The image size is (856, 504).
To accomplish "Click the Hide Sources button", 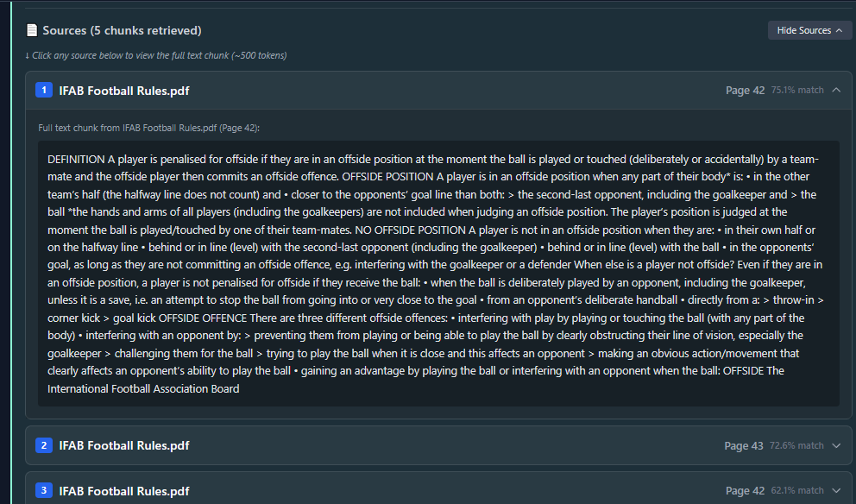I will pyautogui.click(x=809, y=30).
